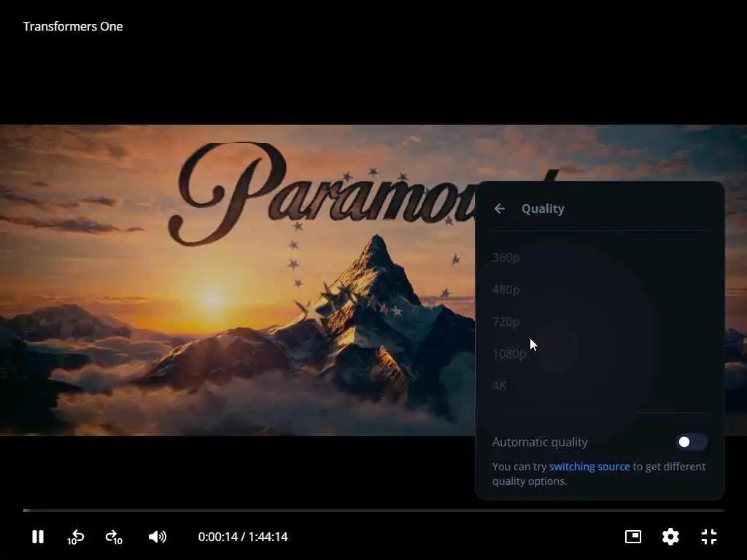Mute the volume speaker icon
This screenshot has height=560, width=747.
[158, 537]
